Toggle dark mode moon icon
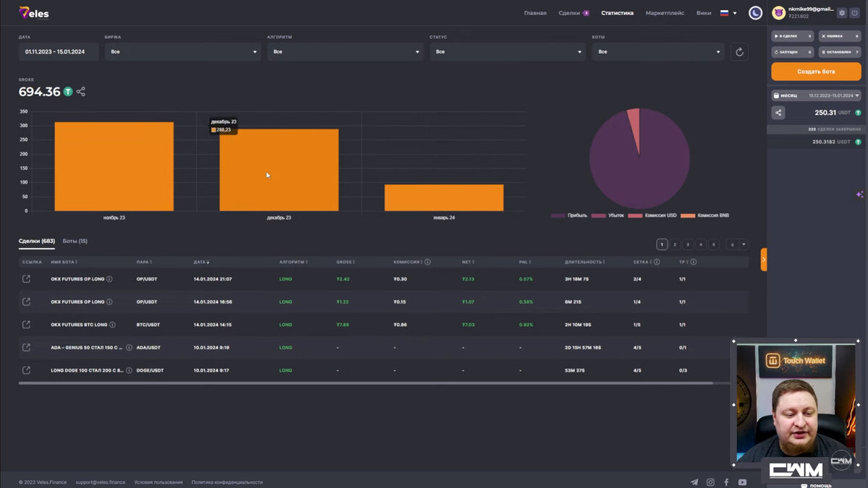868x488 pixels. [755, 13]
